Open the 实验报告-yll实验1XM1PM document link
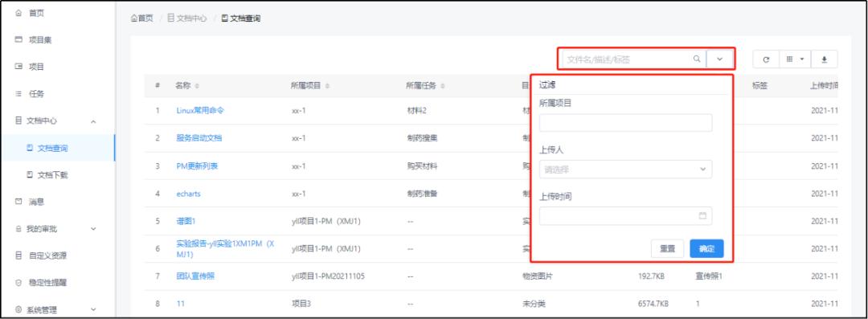Image resolution: width=868 pixels, height=319 pixels. [225, 248]
